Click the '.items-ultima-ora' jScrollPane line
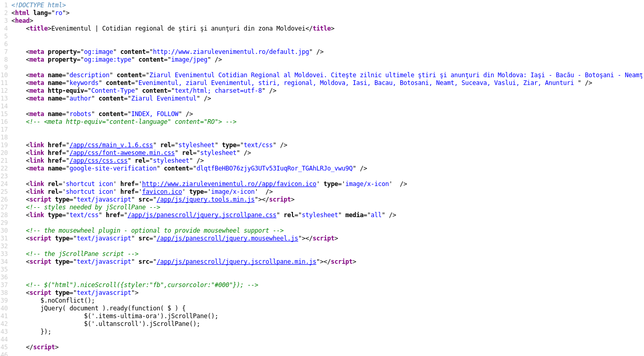 point(151,316)
